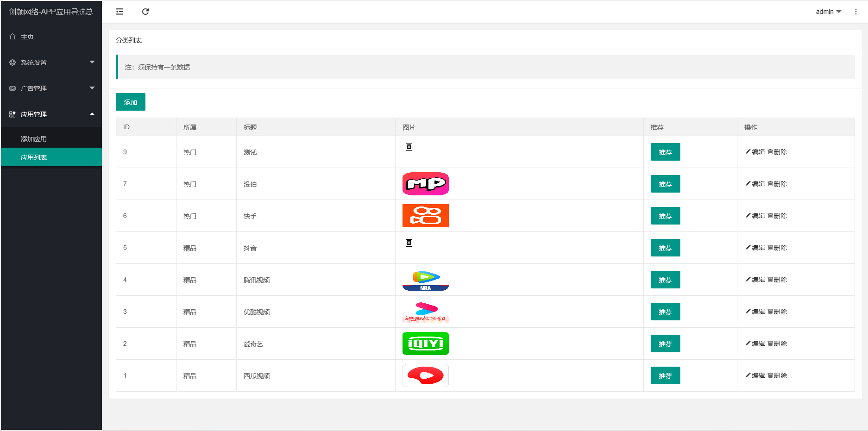The width and height of the screenshot is (868, 431).
Task: Click 推荐 button for 腾讯视频 row
Action: coord(665,280)
